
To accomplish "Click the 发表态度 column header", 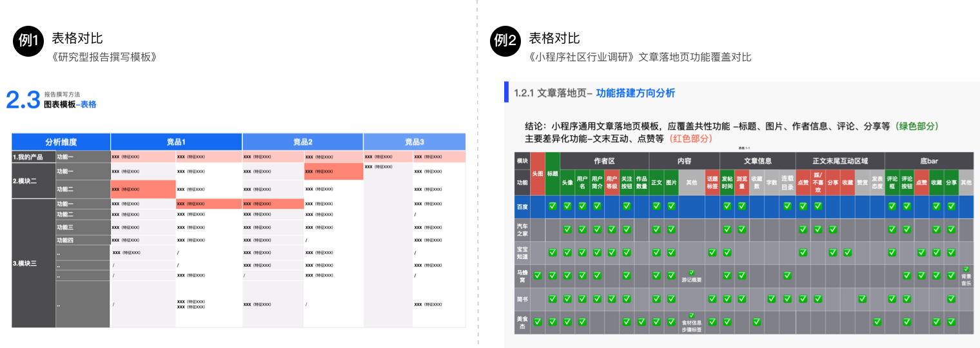I will 877,182.
